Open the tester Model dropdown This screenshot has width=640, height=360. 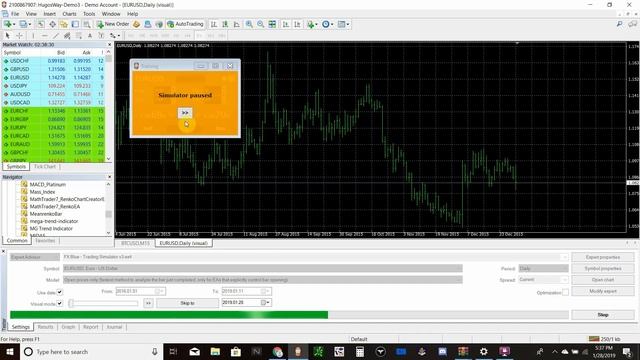coord(262,280)
